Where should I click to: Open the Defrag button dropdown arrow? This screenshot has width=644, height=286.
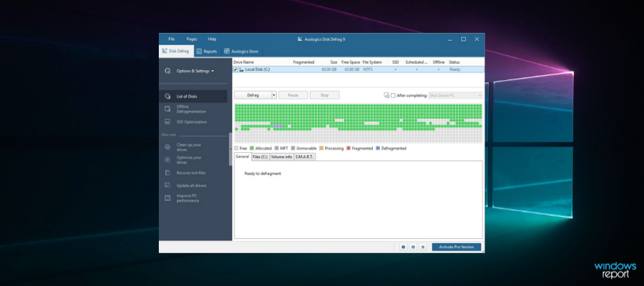(273, 94)
